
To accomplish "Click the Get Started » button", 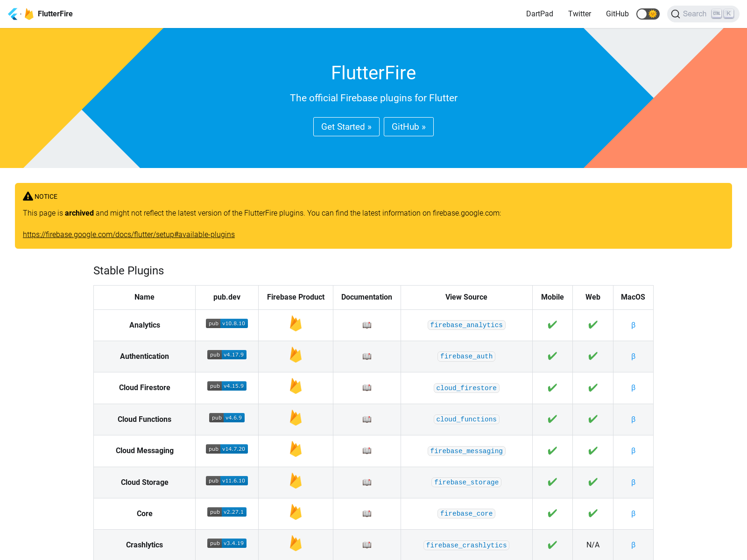I will coord(346,127).
